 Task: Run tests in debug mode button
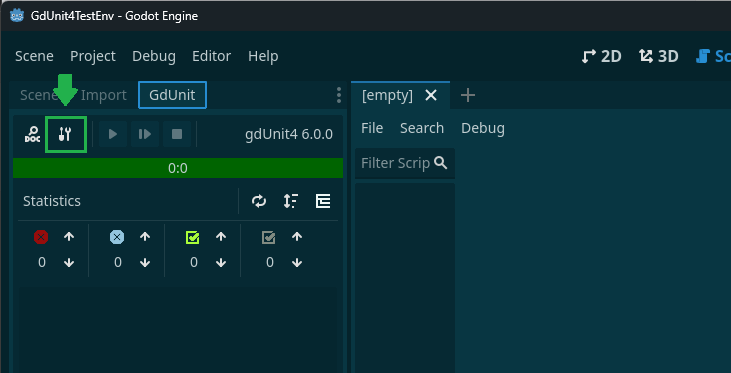pyautogui.click(x=145, y=134)
